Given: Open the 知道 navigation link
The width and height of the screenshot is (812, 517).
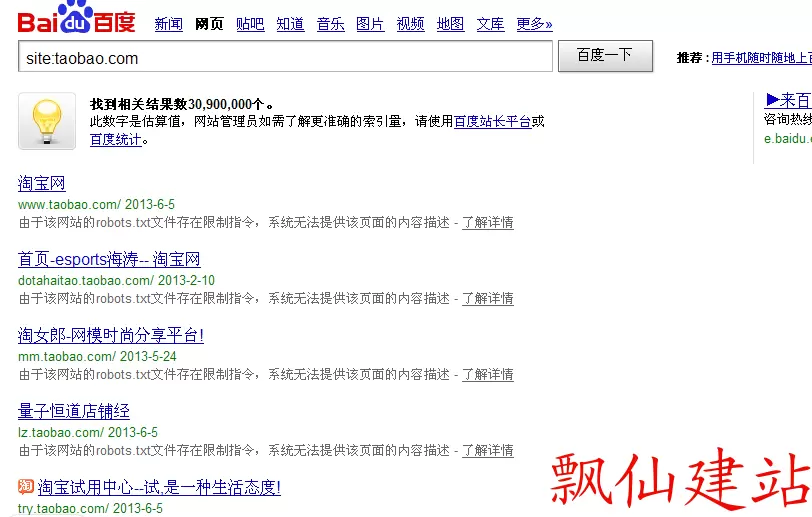Looking at the screenshot, I should (290, 24).
